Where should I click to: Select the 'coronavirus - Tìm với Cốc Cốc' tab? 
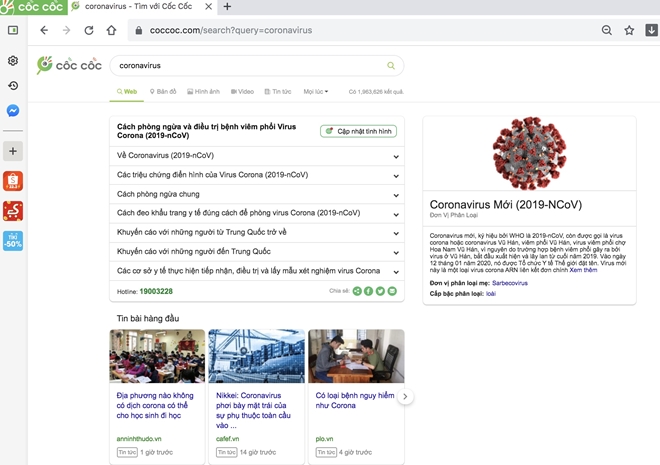142,7
